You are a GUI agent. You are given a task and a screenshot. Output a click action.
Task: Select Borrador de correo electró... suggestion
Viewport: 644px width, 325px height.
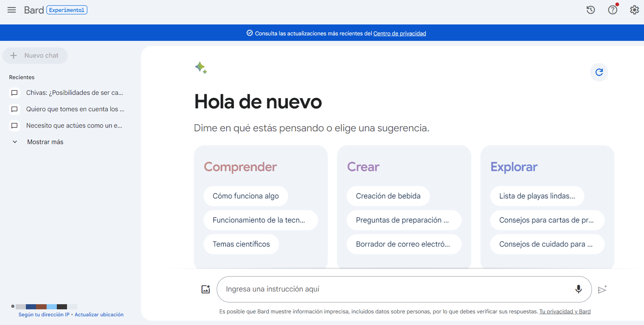pyautogui.click(x=404, y=244)
